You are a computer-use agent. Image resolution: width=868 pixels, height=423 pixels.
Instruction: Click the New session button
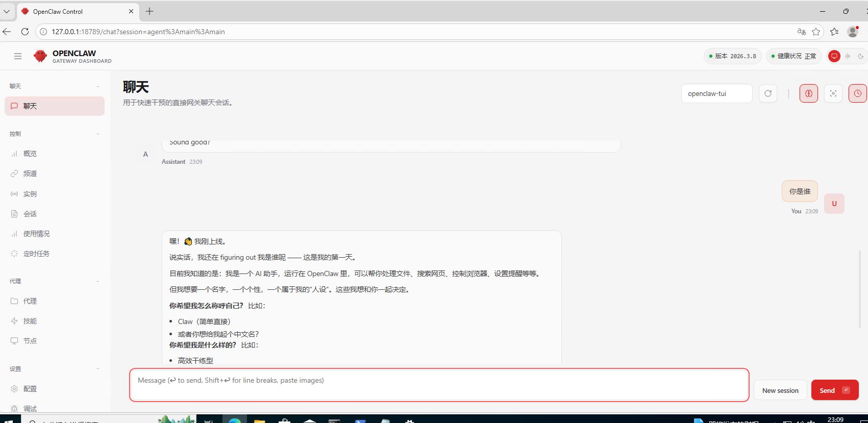780,390
